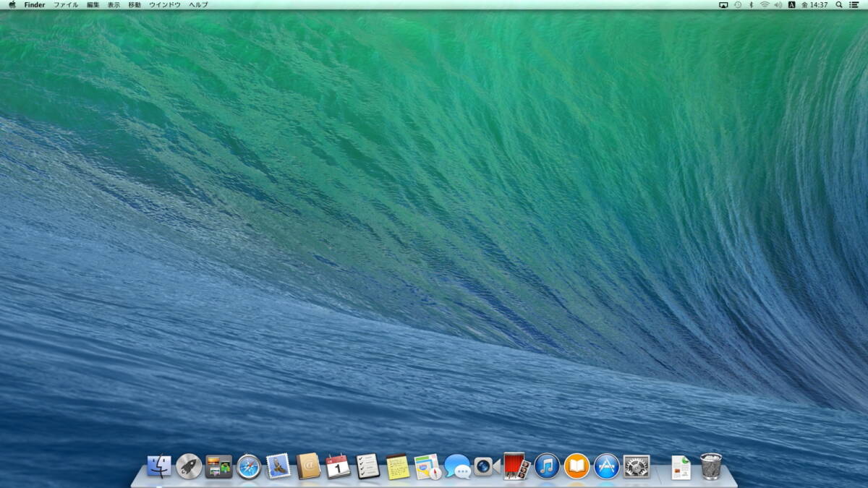Viewport: 868px width, 488px height.
Task: Launch Launchpad from the Dock
Action: [x=189, y=466]
